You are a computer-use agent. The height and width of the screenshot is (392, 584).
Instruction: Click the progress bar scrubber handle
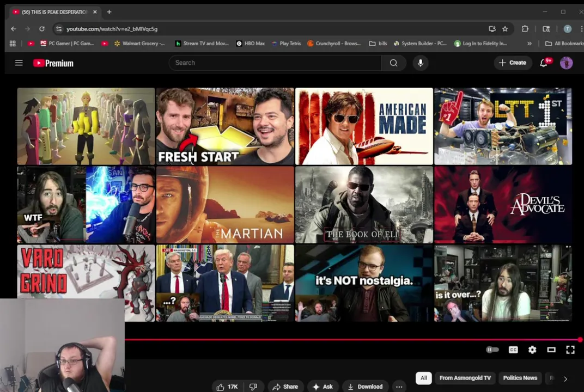[x=580, y=340]
